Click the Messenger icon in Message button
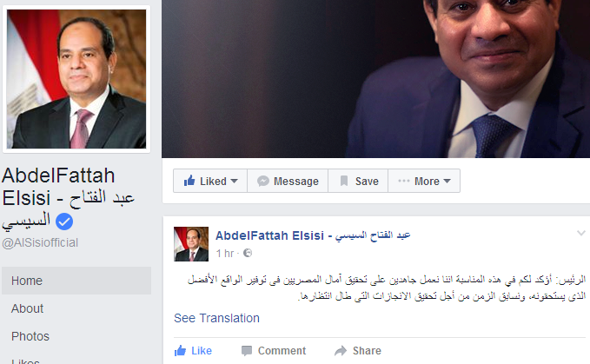Screen dimensions: 590x364 tap(263, 182)
